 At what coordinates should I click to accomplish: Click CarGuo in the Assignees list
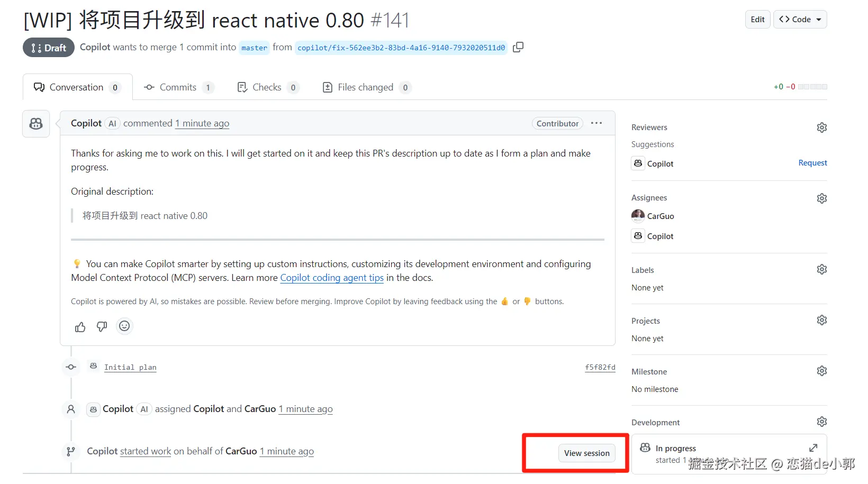tap(661, 216)
